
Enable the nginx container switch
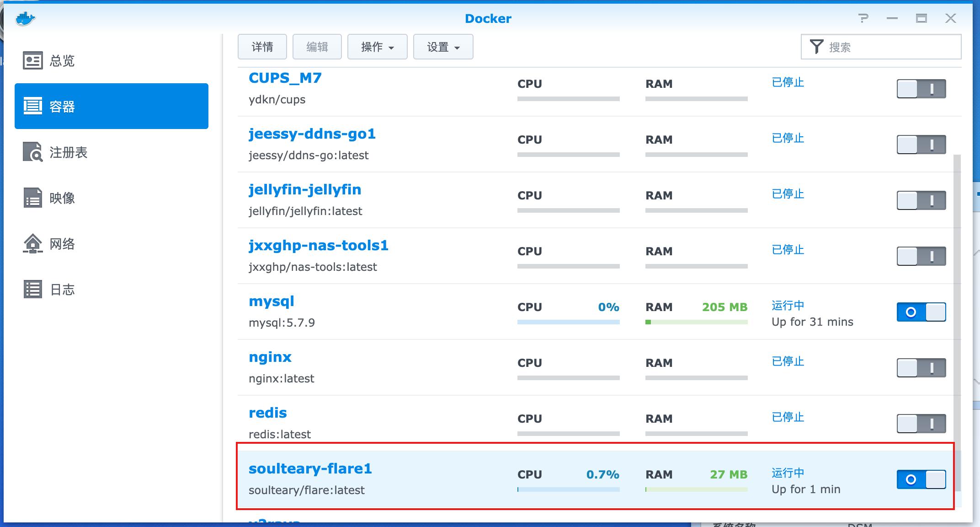[921, 368]
